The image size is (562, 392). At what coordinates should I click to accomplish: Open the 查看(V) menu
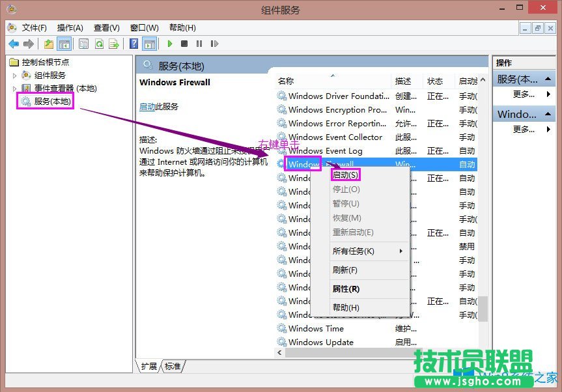(x=105, y=27)
